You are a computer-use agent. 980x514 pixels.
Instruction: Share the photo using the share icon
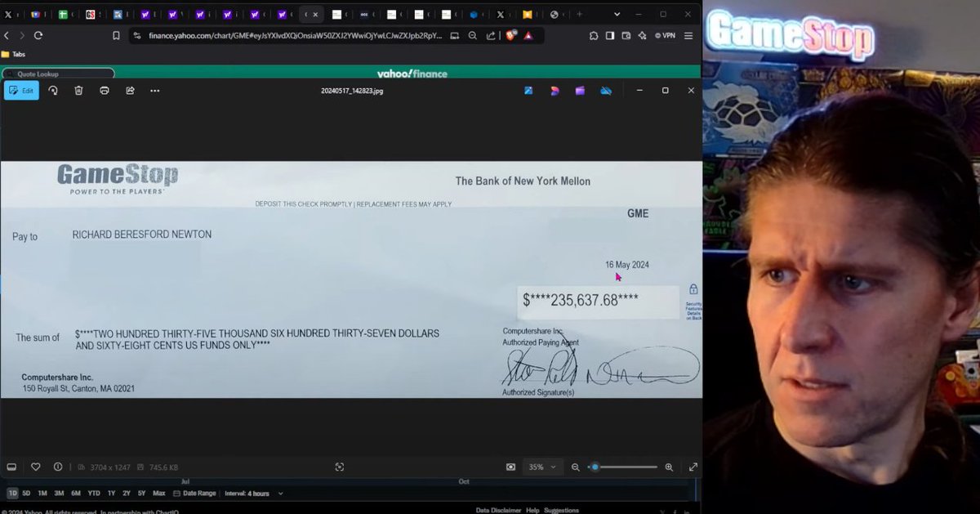[x=129, y=90]
